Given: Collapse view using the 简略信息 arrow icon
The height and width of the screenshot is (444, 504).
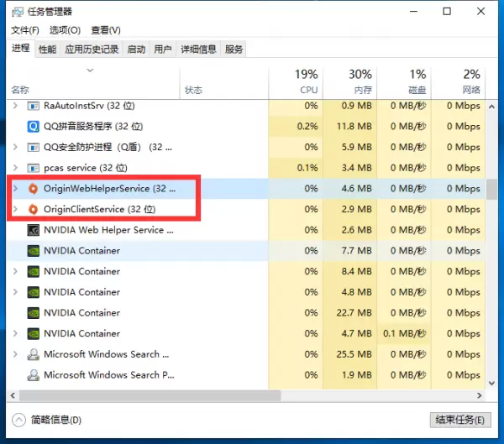Looking at the screenshot, I should [x=18, y=420].
